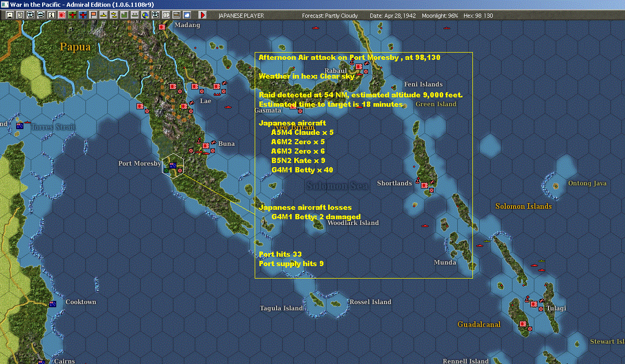Click the 'A5M4 Claude x 5' entry
The height and width of the screenshot is (364, 625).
(x=302, y=132)
